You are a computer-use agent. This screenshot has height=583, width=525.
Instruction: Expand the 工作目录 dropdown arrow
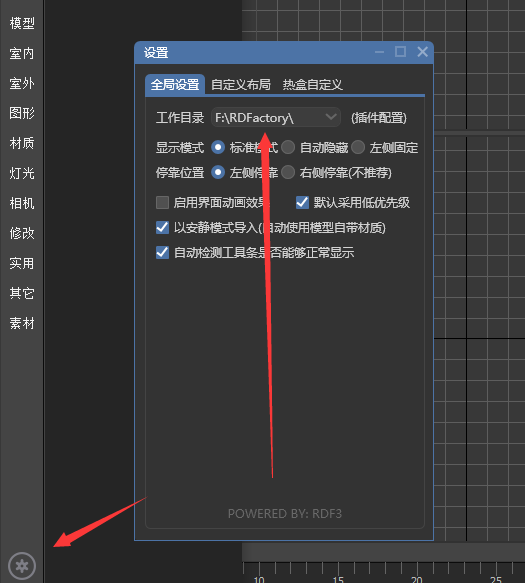tap(331, 117)
